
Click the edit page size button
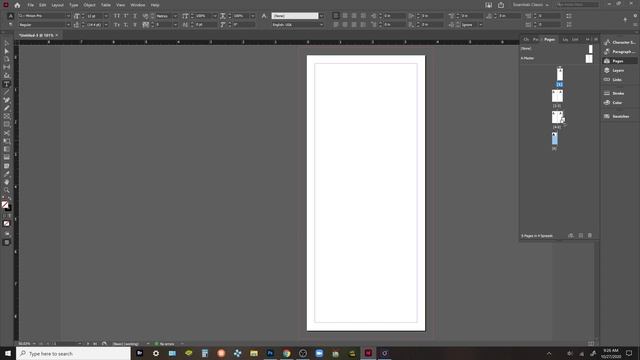click(x=571, y=236)
